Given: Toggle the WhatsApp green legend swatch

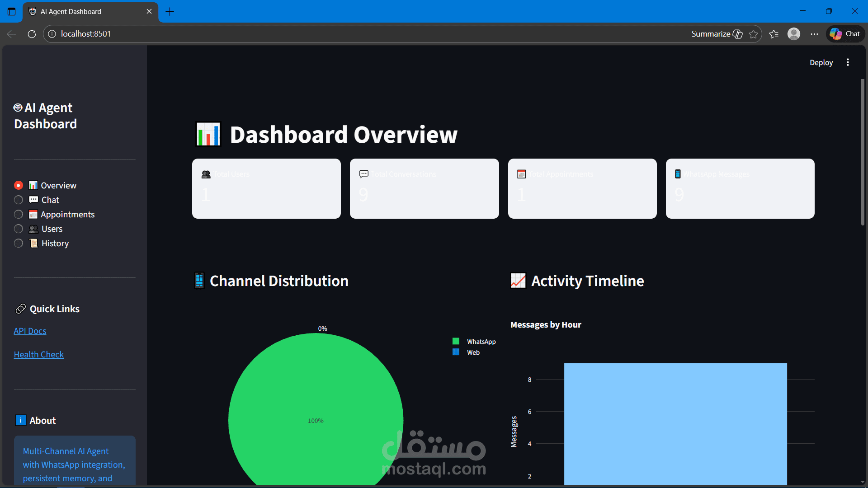Looking at the screenshot, I should [x=456, y=342].
